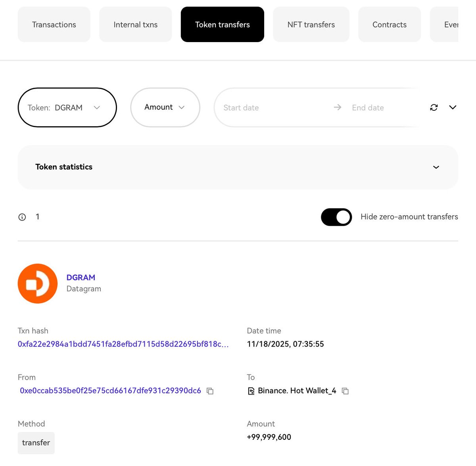Open the From address starting with 0xe0ccab

(x=110, y=391)
